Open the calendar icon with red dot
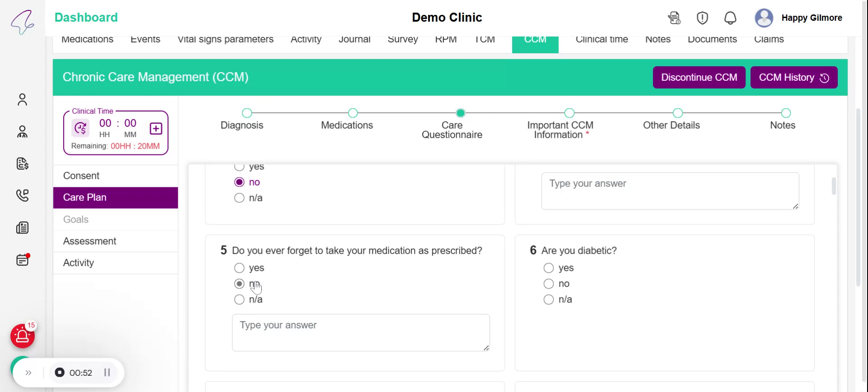Viewport: 868px width, 392px height. [x=22, y=260]
